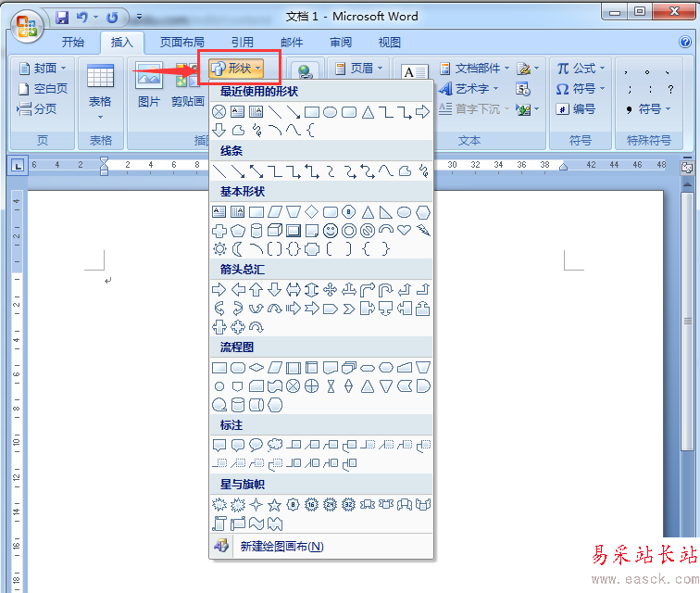This screenshot has height=593, width=700.
Task: Select vertical scroll shape
Action: click(x=219, y=524)
